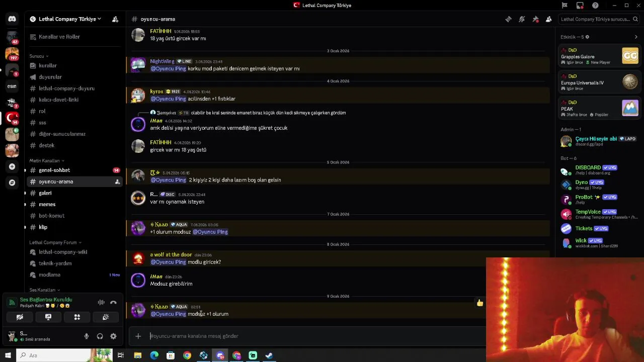Toggle headphone deafen in user panel
Viewport: 644px width, 362px height.
pyautogui.click(x=100, y=336)
